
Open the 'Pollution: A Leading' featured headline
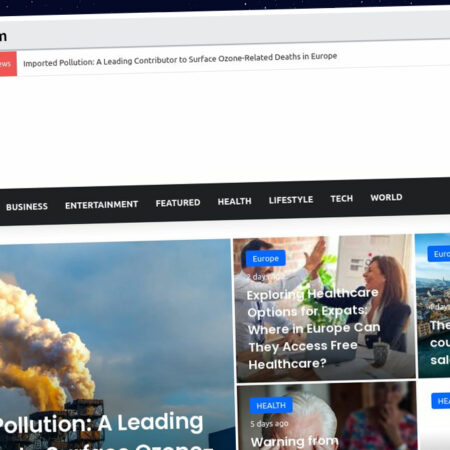[x=100, y=423]
